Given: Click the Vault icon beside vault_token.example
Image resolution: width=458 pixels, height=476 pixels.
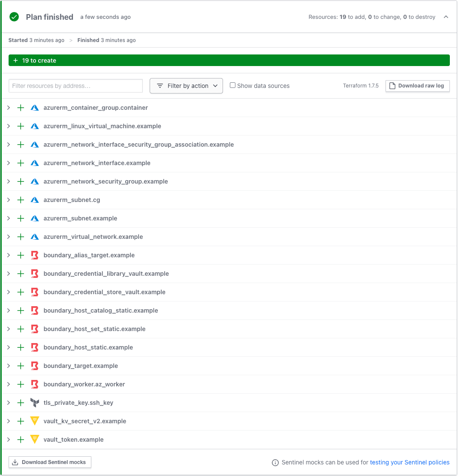Looking at the screenshot, I should [x=35, y=440].
